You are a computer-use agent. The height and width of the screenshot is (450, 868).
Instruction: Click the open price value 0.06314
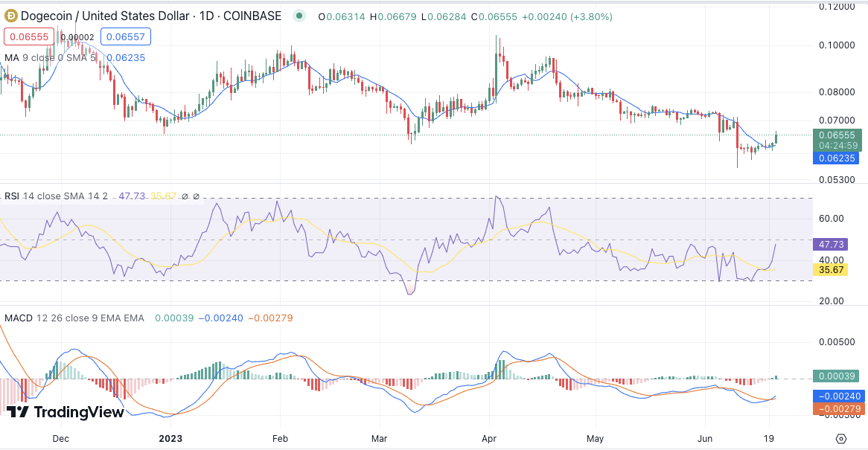(x=345, y=16)
